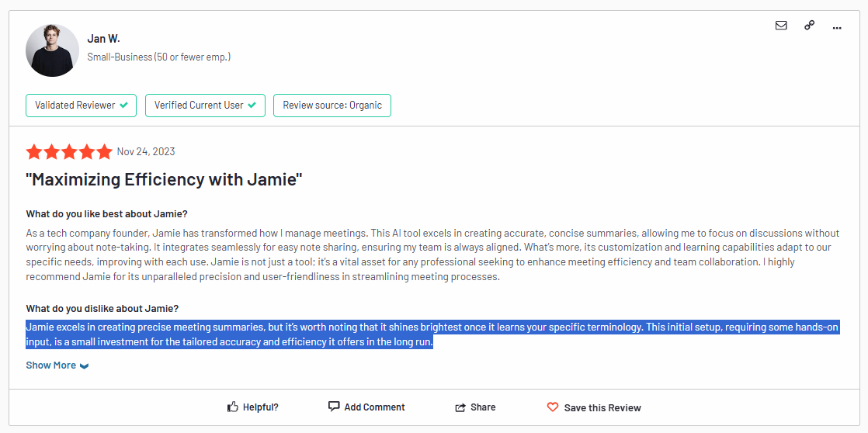Click the Helpful? button label
Screen dimensions: 868x433
coord(261,407)
